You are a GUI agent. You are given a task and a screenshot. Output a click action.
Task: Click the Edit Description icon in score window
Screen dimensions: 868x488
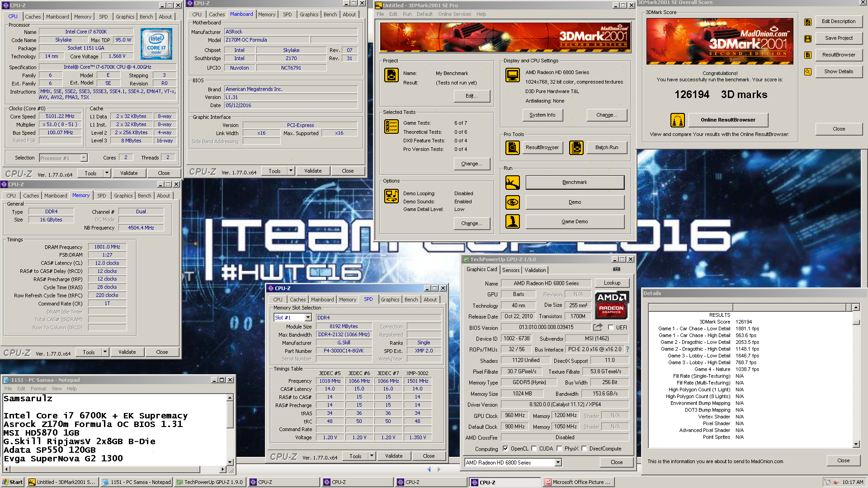tap(807, 22)
